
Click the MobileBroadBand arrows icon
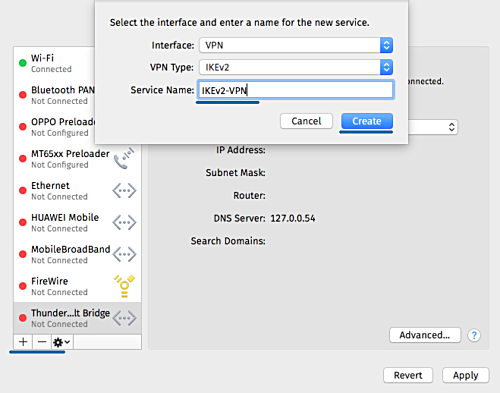tap(124, 254)
